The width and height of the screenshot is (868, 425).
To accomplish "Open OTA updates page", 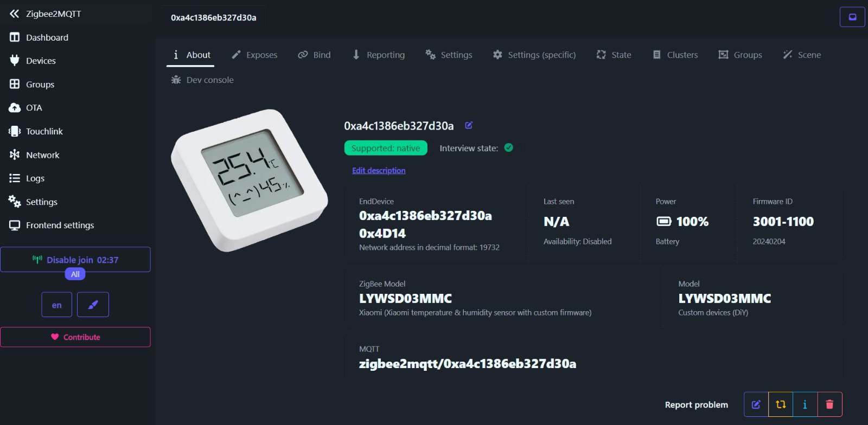I will tap(34, 108).
